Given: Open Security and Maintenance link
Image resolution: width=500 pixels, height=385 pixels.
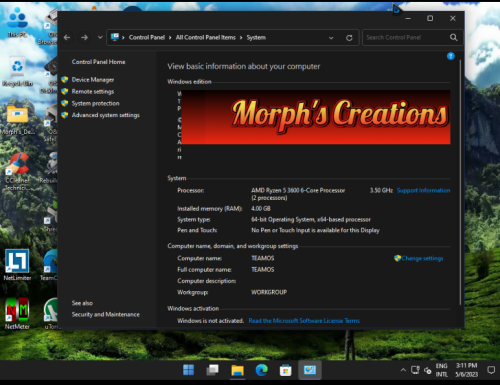Looking at the screenshot, I should 106,314.
